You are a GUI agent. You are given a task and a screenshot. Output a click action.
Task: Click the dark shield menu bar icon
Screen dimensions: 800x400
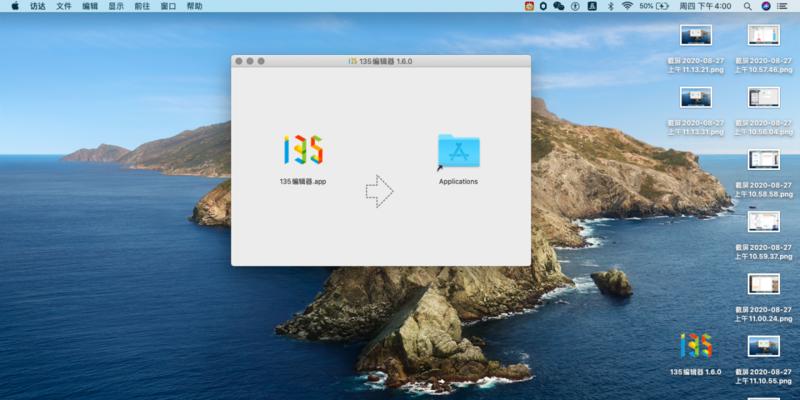point(543,6)
